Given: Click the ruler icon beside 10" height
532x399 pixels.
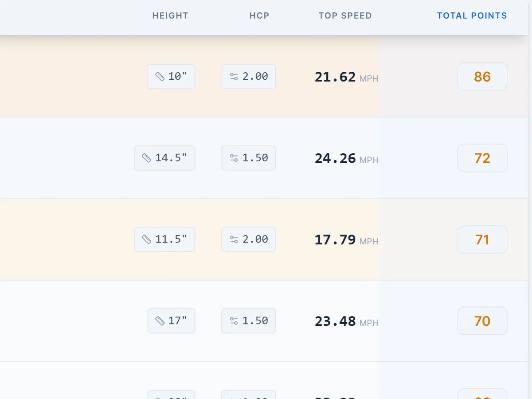Looking at the screenshot, I should [160, 77].
